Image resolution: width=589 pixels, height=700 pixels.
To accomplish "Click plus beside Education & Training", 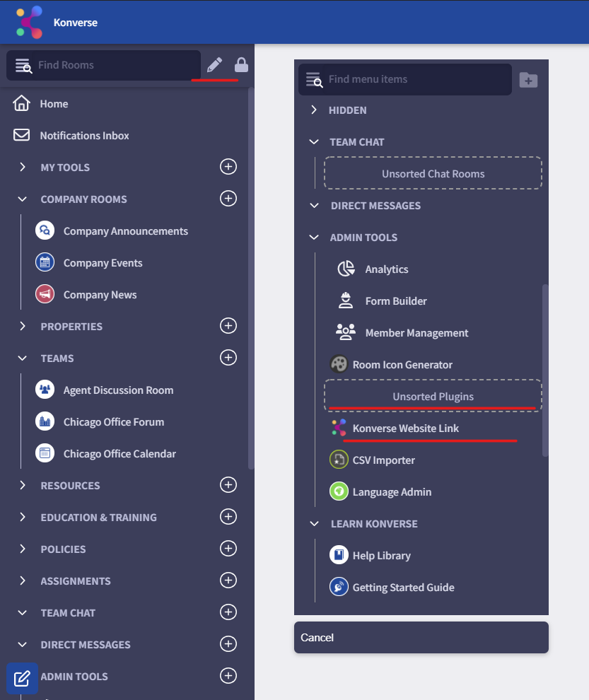I will (x=228, y=517).
